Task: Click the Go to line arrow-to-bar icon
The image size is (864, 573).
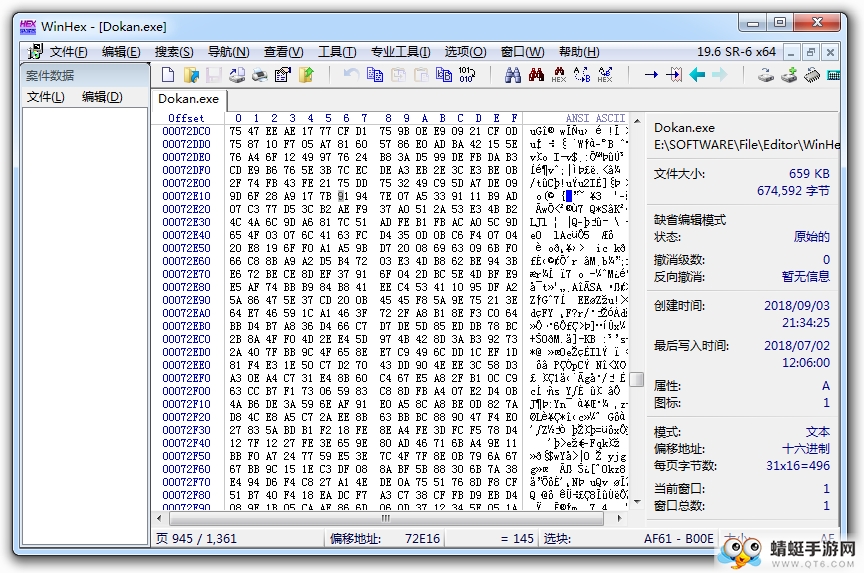Action: tap(674, 74)
